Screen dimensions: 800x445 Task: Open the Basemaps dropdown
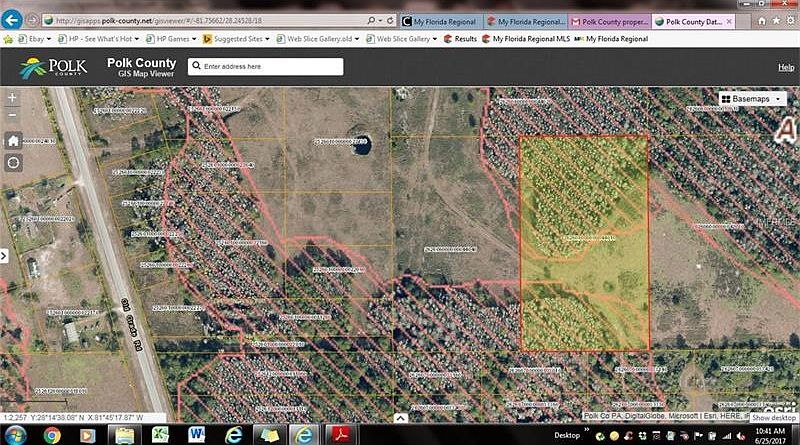click(752, 99)
